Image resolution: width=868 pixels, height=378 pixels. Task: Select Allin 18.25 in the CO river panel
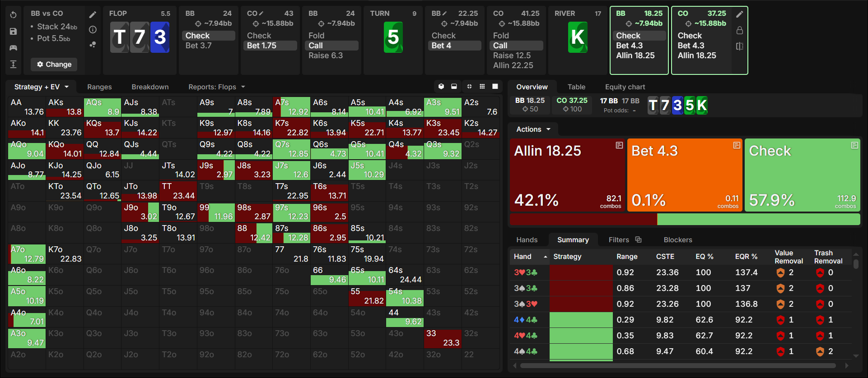pos(697,55)
